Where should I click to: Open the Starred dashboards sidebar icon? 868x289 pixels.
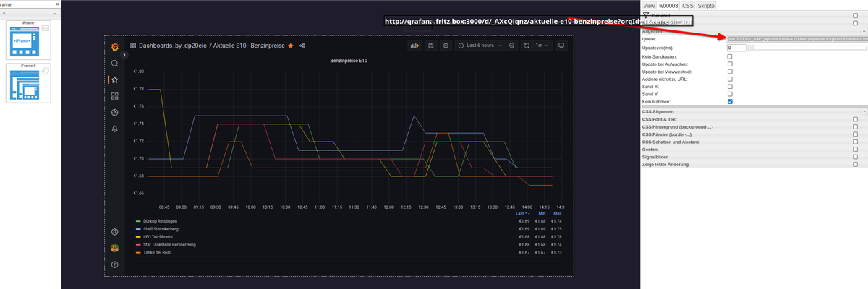click(114, 79)
